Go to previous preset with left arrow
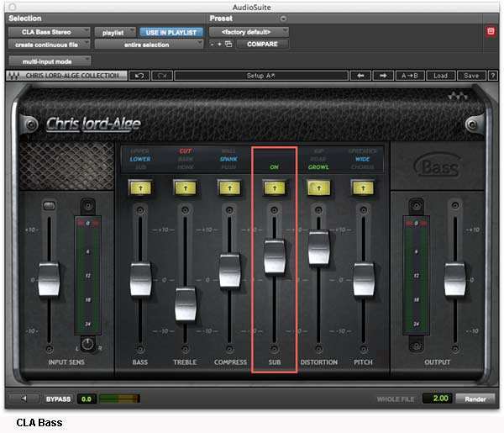This screenshot has height=433, width=504. click(360, 76)
